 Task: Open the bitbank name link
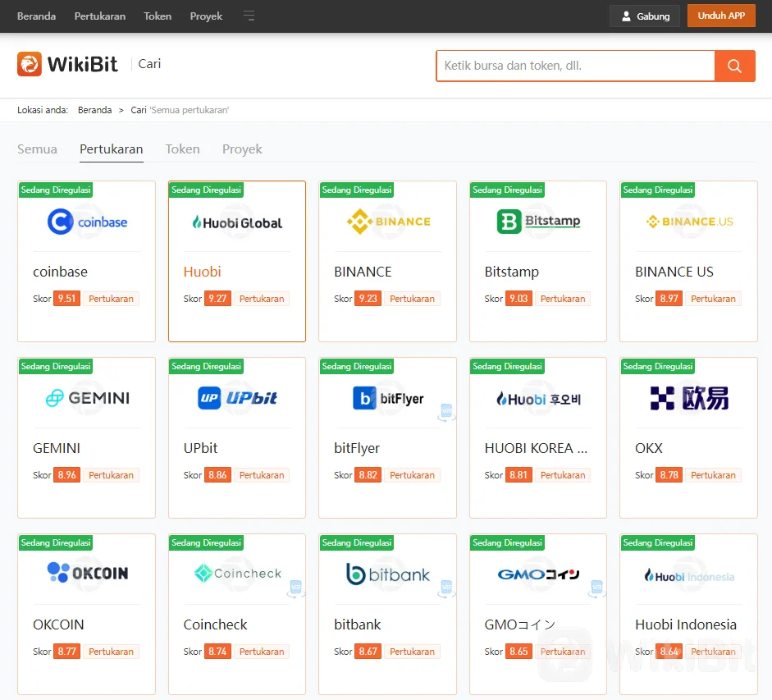tap(358, 625)
